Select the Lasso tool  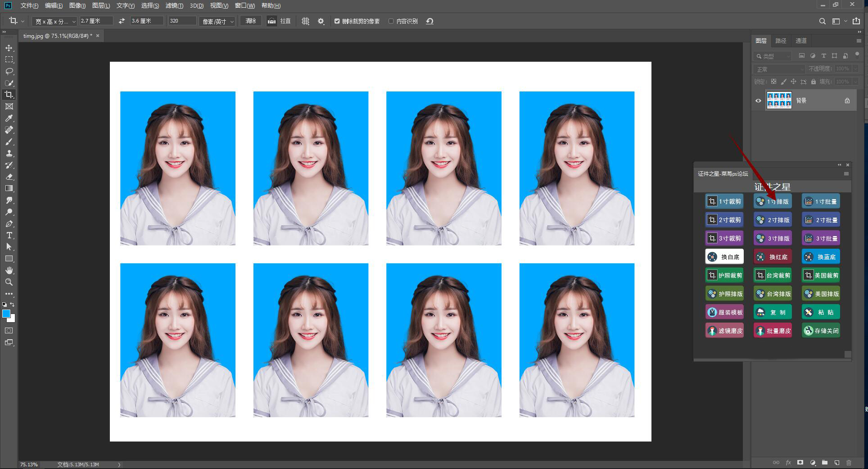tap(9, 71)
